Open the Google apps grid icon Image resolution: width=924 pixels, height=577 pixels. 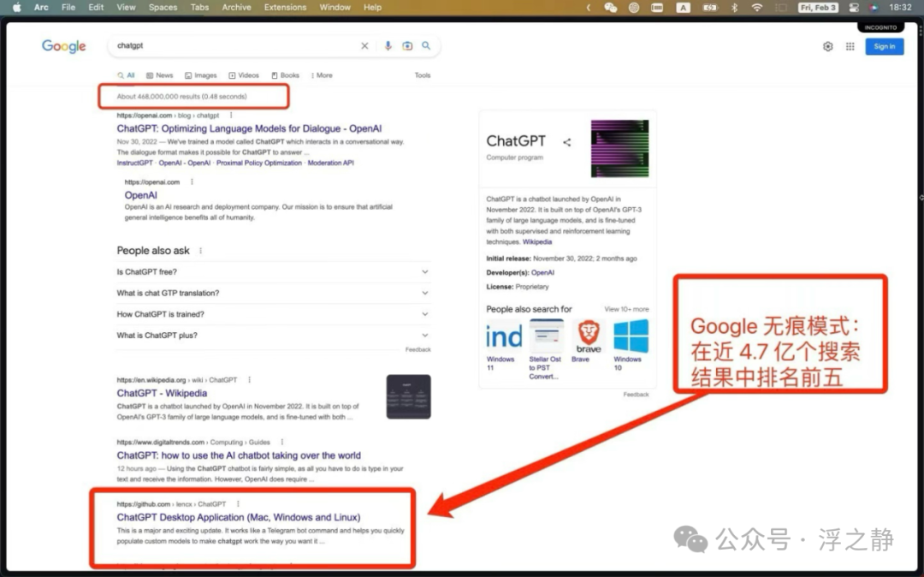(x=850, y=46)
